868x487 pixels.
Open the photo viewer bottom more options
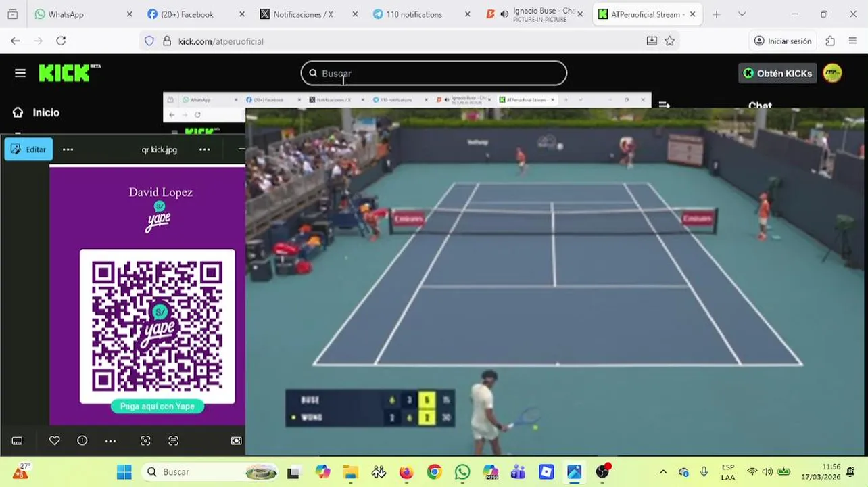tap(111, 441)
